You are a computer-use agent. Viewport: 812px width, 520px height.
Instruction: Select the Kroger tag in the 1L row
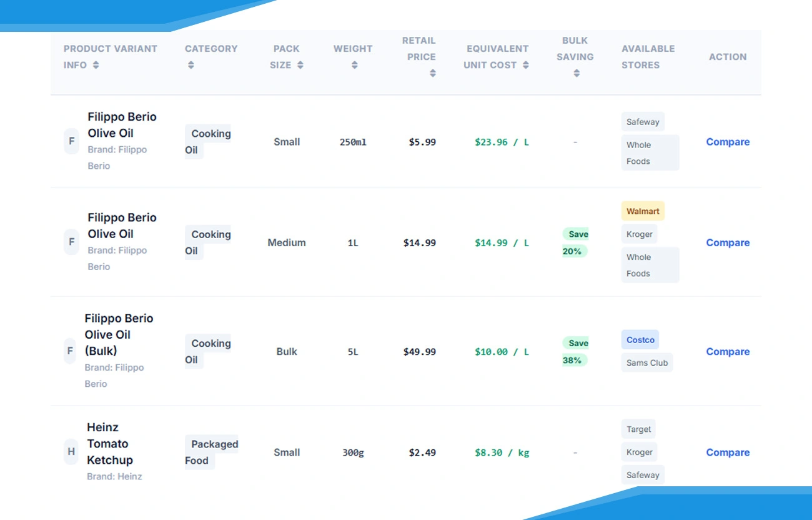pos(640,234)
